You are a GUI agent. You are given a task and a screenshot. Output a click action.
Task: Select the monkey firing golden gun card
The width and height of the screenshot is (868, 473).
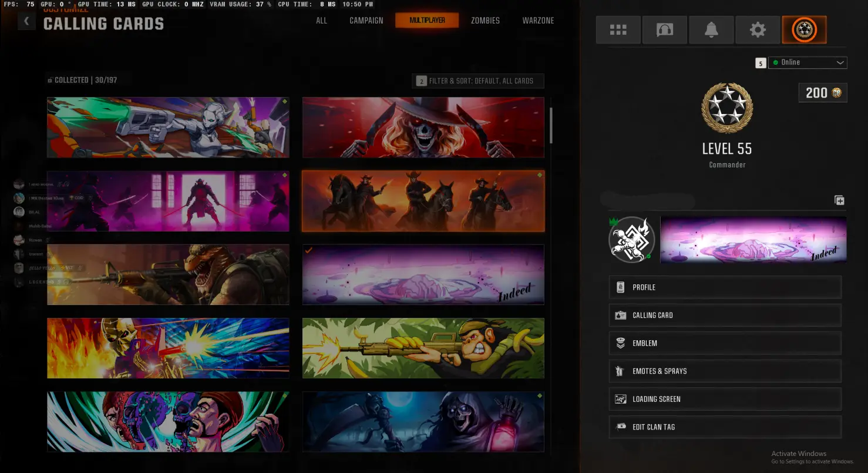(x=423, y=348)
